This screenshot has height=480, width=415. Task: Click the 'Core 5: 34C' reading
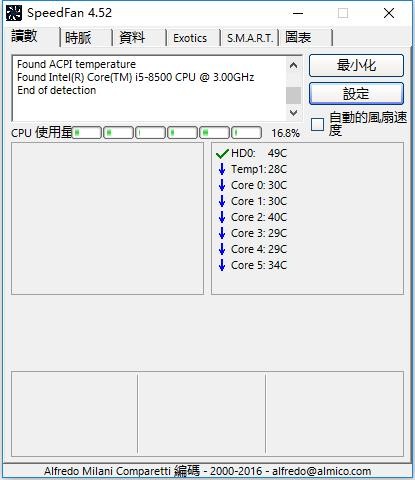click(259, 265)
